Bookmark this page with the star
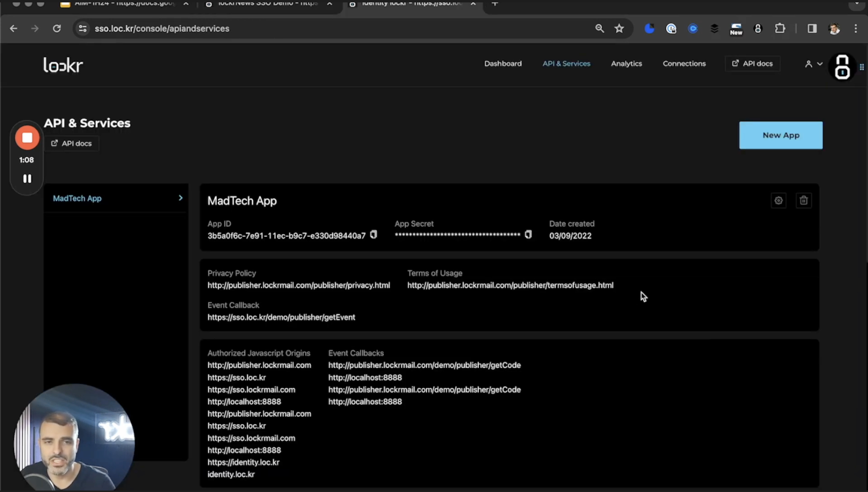 pos(619,28)
